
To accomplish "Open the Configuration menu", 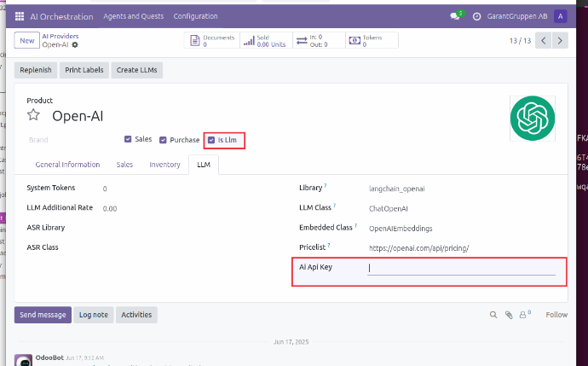I will click(x=195, y=16).
